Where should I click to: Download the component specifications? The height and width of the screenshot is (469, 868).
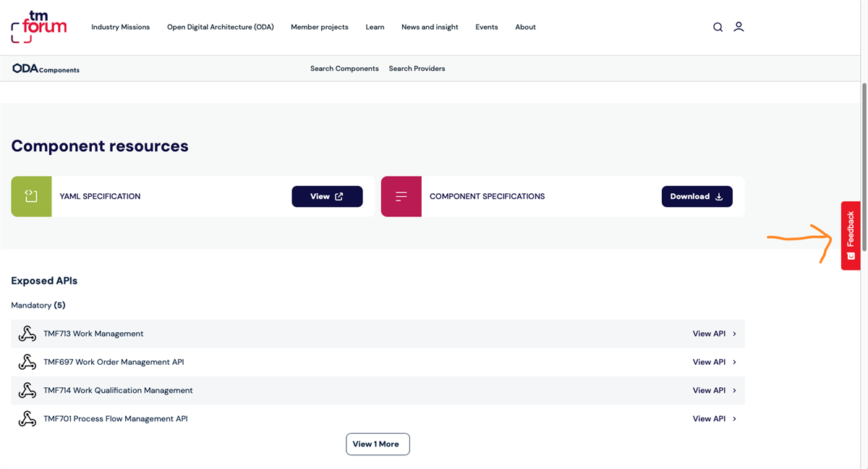pos(697,196)
